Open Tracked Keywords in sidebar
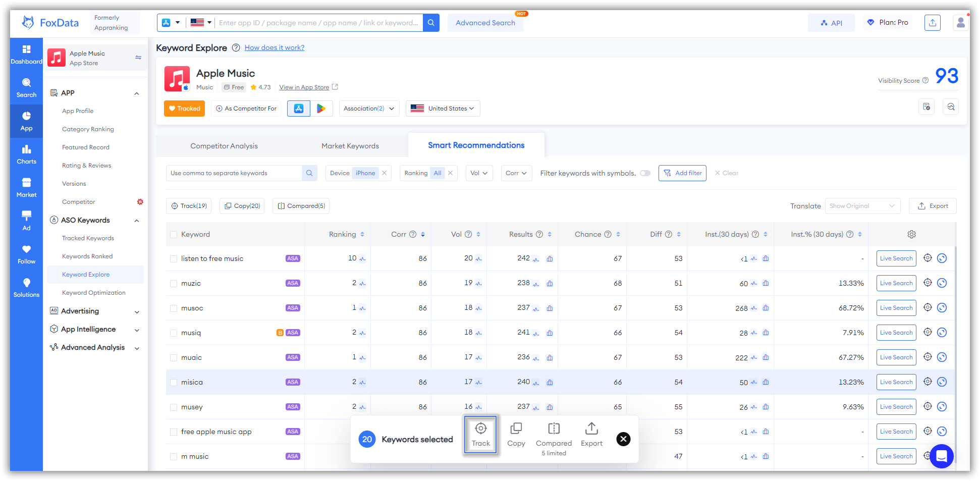 (x=88, y=238)
